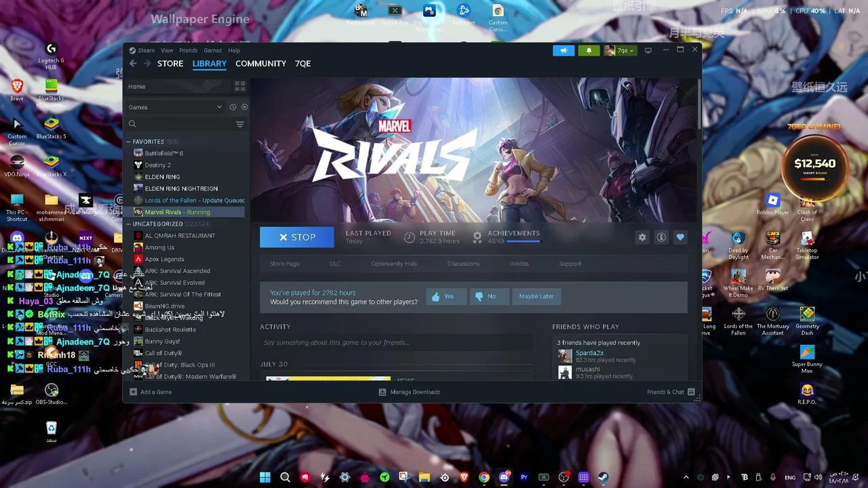The image size is (868, 488).
Task: Open Guides link
Action: pos(519,264)
